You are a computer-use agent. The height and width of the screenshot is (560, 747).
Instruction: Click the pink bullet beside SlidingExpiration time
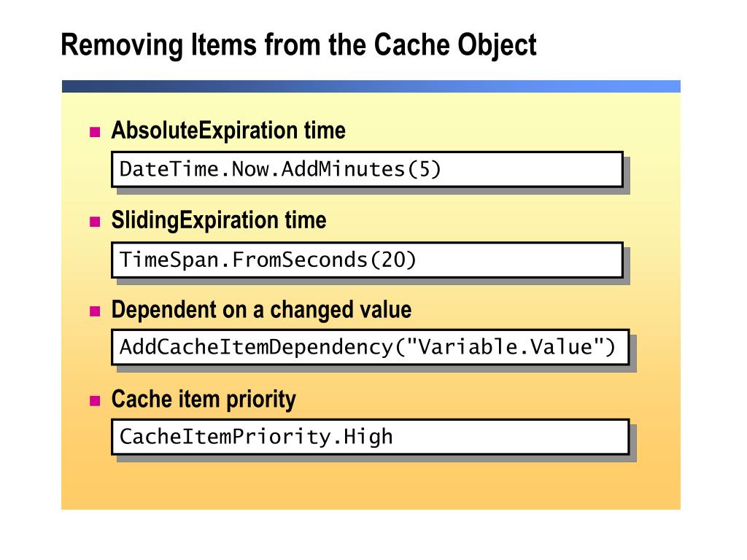point(96,222)
